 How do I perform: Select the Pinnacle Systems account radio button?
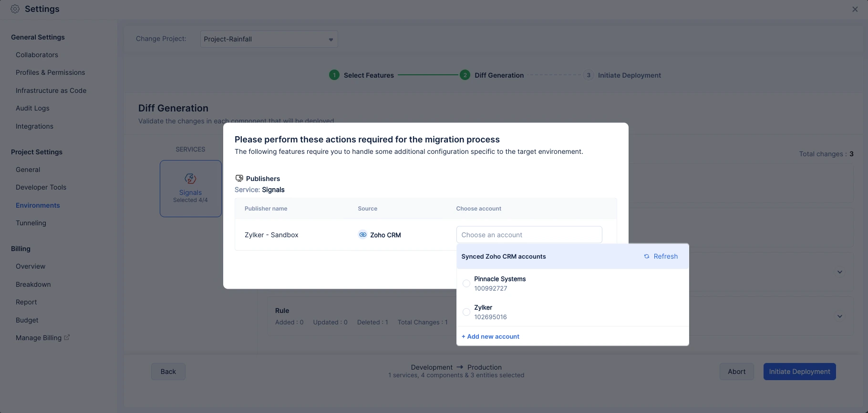pyautogui.click(x=466, y=283)
